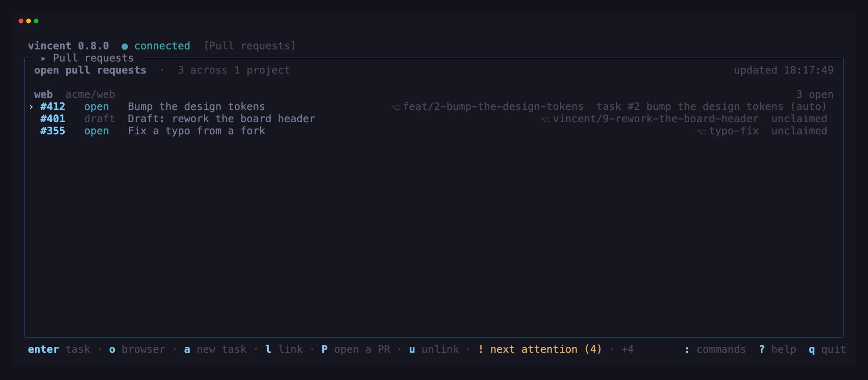This screenshot has width=868, height=380.
Task: Select the 'Bump the design tokens' title
Action: click(196, 107)
